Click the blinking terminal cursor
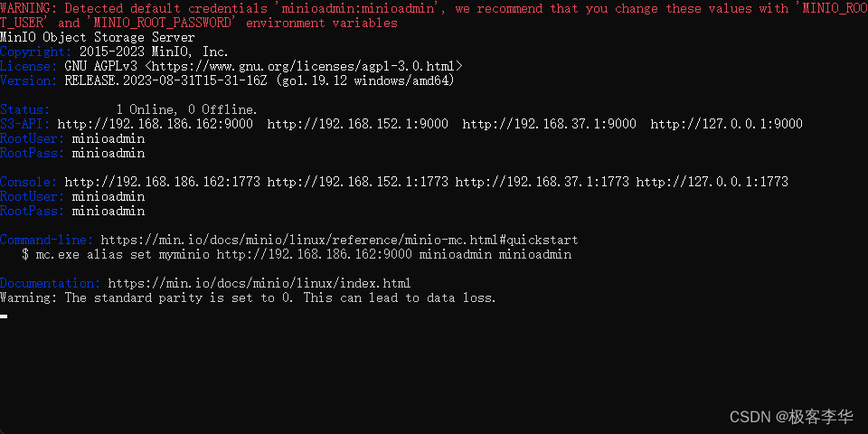This screenshot has width=868, height=434. coord(4,316)
